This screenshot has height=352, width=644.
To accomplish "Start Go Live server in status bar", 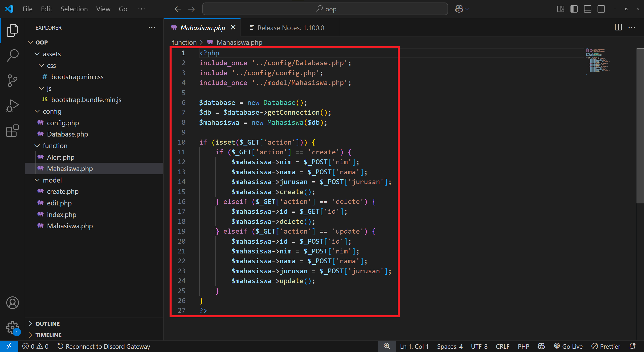I will click(x=568, y=346).
